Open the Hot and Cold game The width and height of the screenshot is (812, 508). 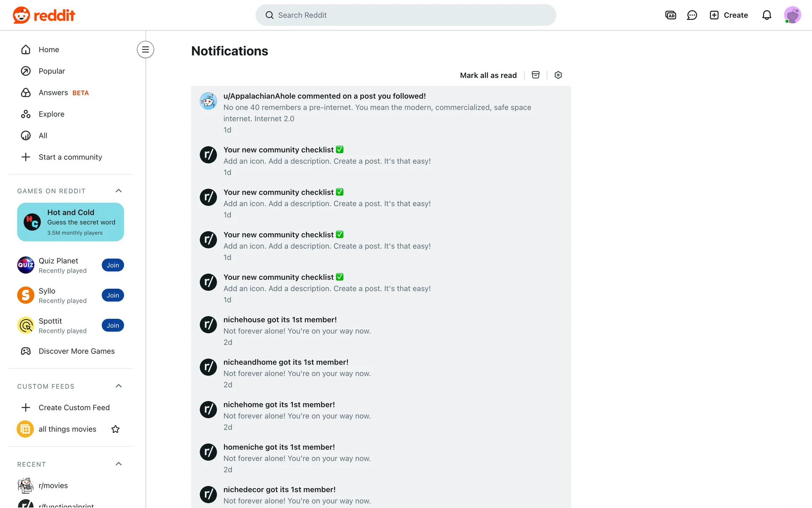[71, 222]
